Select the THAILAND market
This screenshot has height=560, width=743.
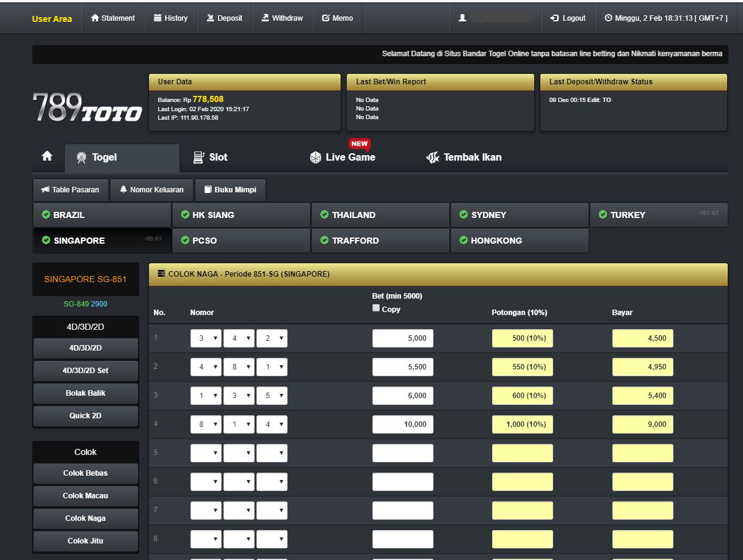(x=380, y=215)
